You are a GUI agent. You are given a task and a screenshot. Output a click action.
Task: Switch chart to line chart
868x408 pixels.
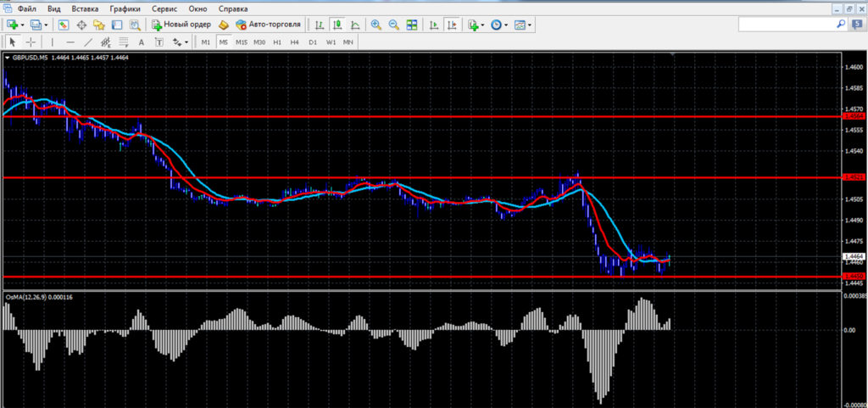coord(355,25)
